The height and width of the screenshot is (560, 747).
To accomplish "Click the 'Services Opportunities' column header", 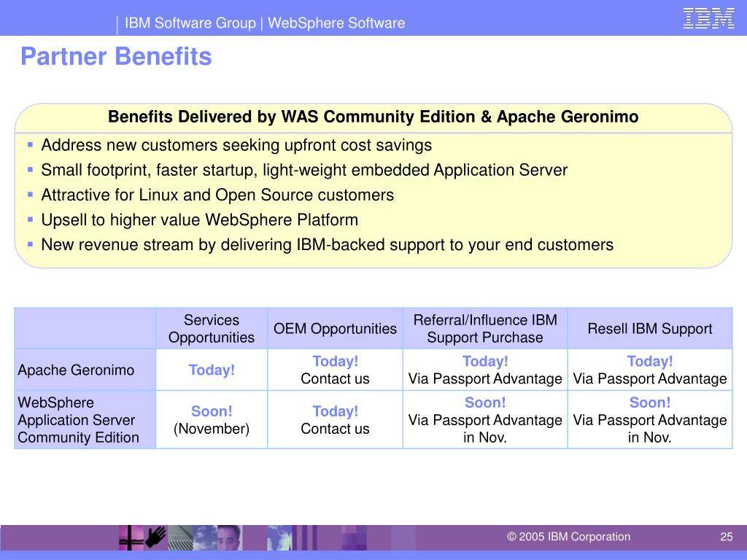I will click(x=212, y=329).
